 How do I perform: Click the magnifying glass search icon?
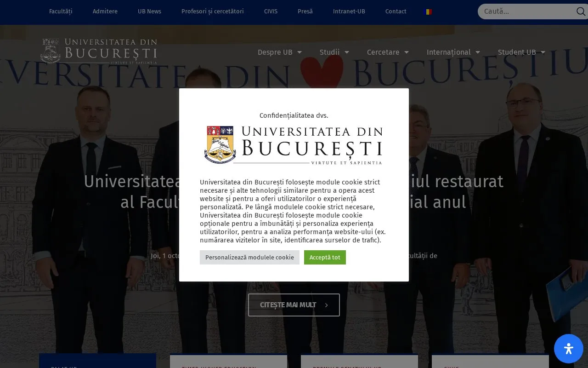pyautogui.click(x=581, y=11)
